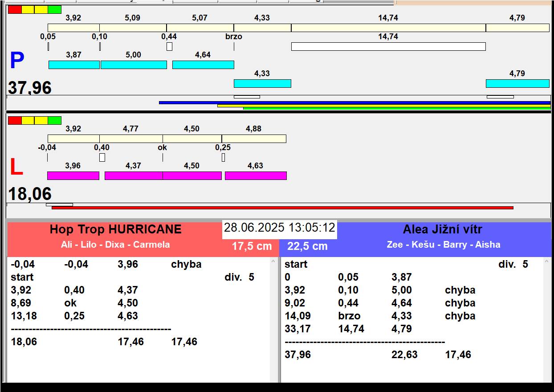Viewport: 554px width, 392px height.
Task: Click the 4,88 segment in lane L top bar
Action: (254, 139)
